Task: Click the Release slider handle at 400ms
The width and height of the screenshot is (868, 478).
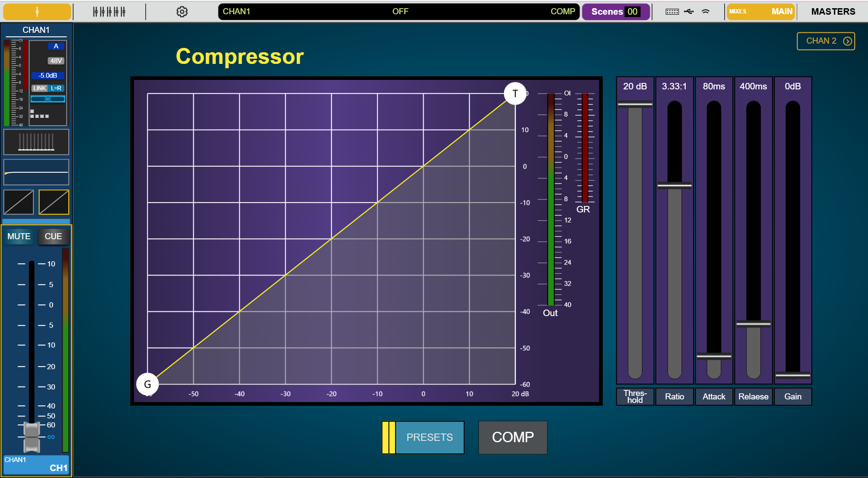Action: click(754, 324)
